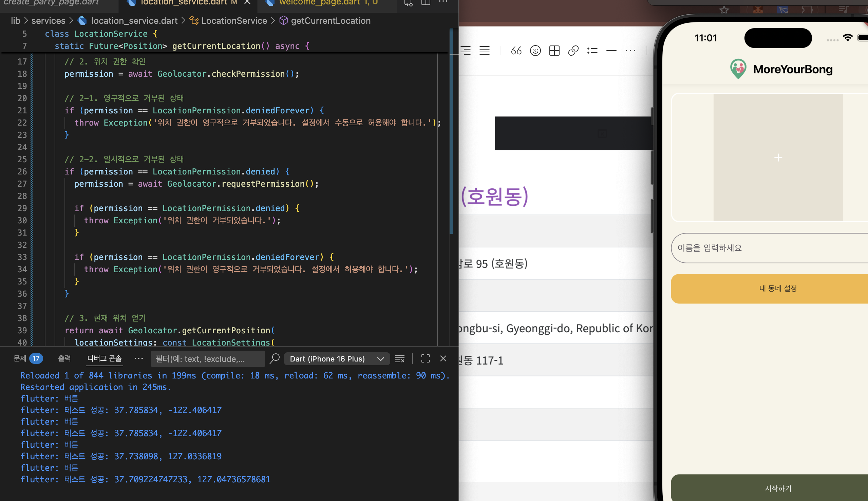
Task: Click the bullet list icon
Action: (592, 51)
